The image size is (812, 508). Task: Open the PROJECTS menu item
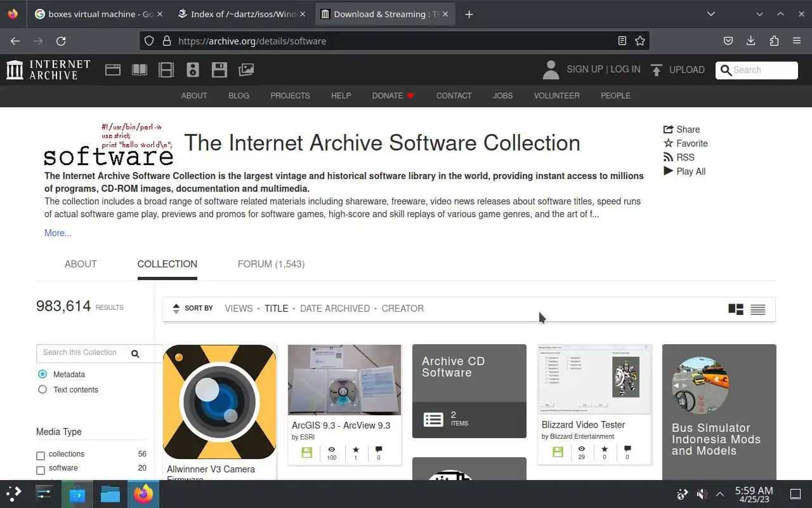[x=290, y=96]
